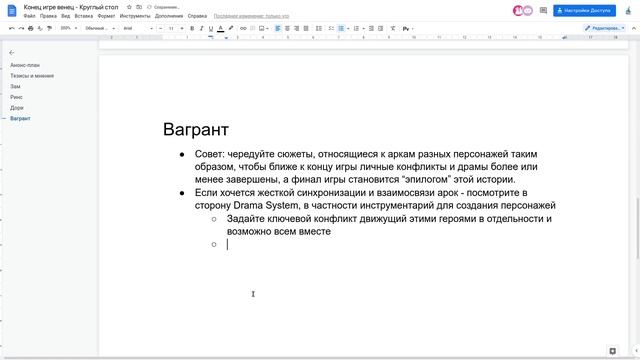Jump to 'Зам' outline heading
This screenshot has height=360, width=640.
point(15,86)
